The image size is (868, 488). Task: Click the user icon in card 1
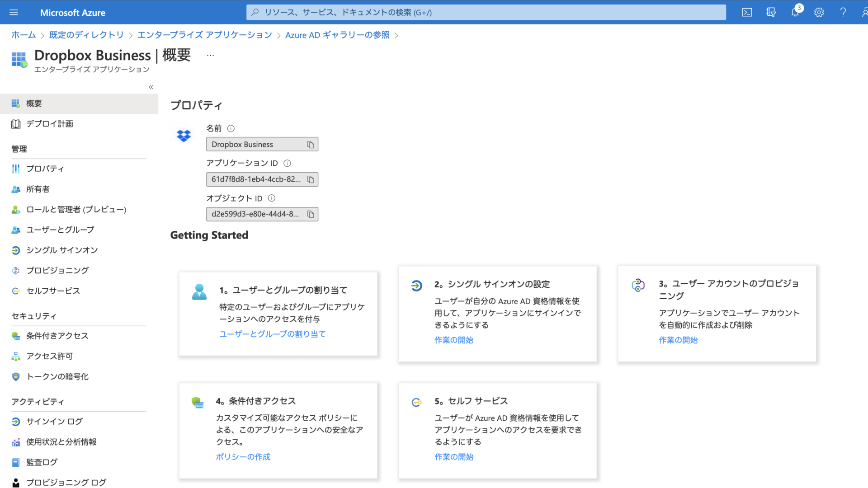click(199, 292)
